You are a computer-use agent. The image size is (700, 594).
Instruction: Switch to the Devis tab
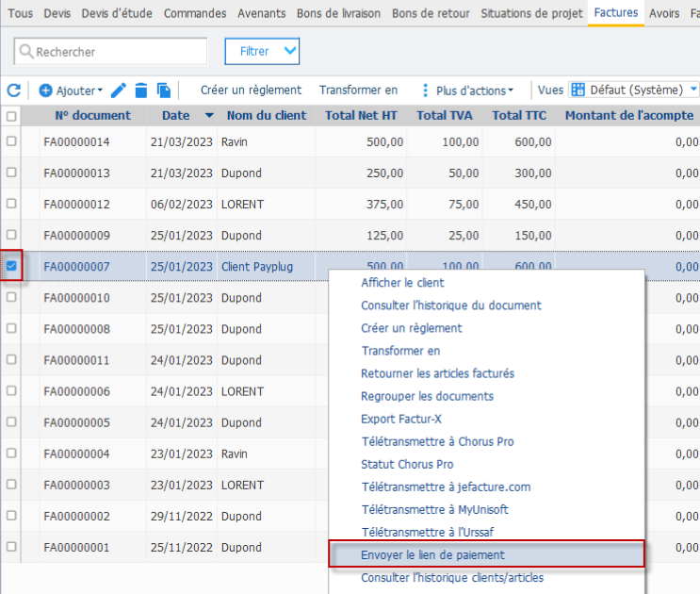(57, 13)
